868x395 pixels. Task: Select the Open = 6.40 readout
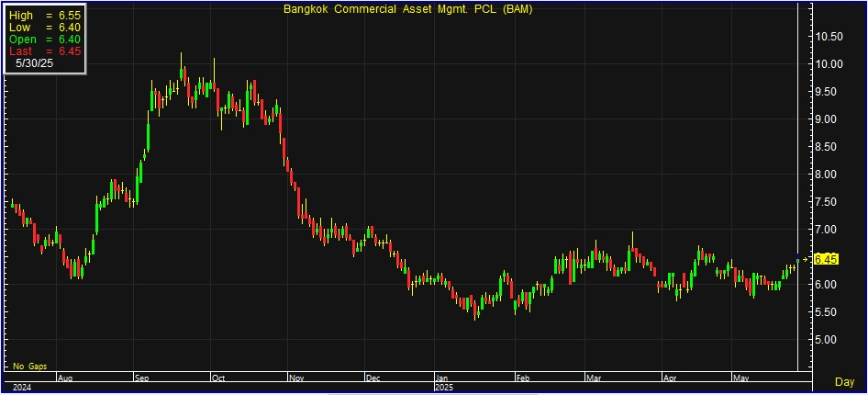[x=45, y=39]
